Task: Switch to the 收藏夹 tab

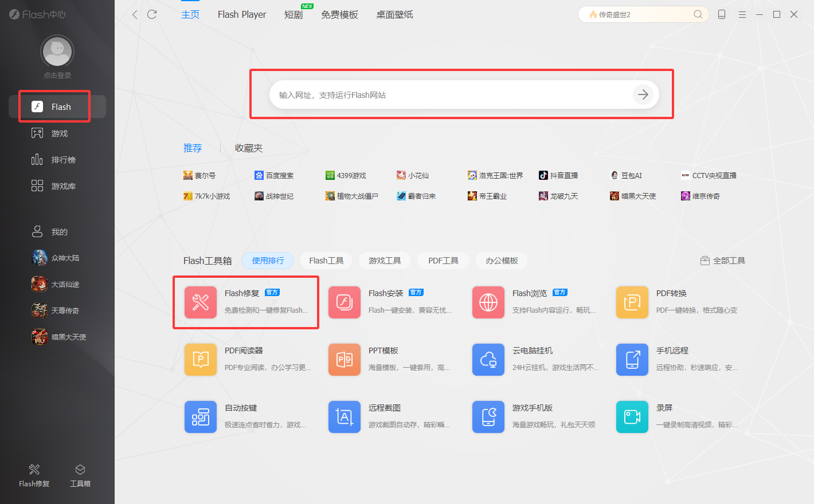Action: point(249,148)
